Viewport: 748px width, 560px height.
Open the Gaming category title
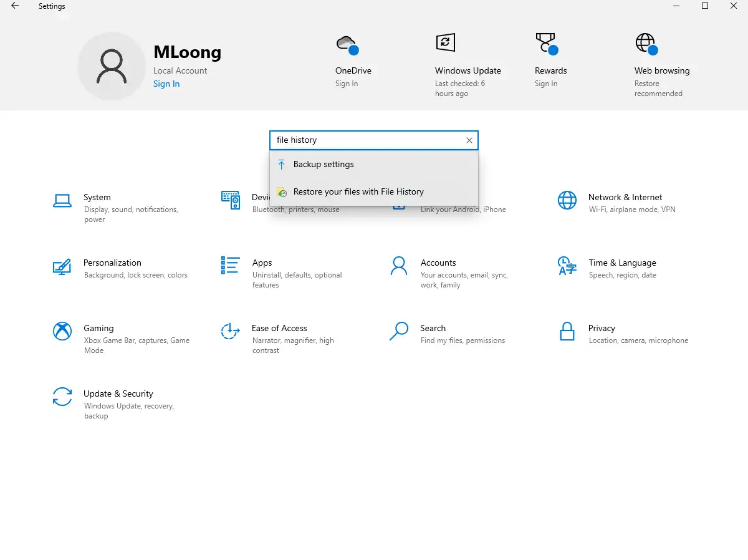[98, 328]
